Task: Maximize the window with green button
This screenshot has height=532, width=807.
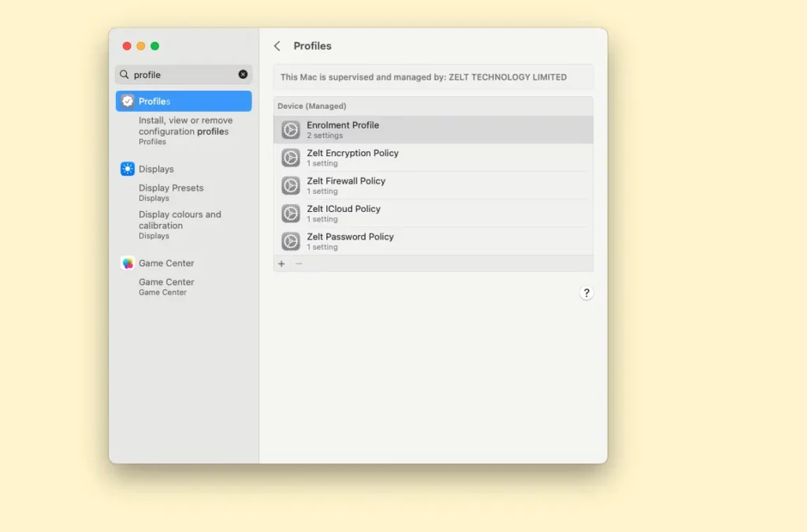Action: pyautogui.click(x=154, y=47)
